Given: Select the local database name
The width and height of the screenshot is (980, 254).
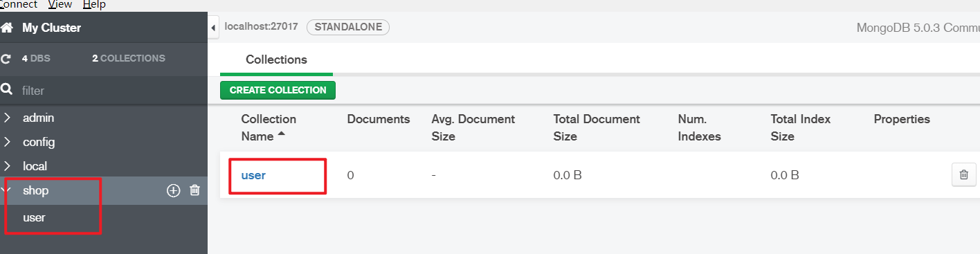Looking at the screenshot, I should point(35,167).
